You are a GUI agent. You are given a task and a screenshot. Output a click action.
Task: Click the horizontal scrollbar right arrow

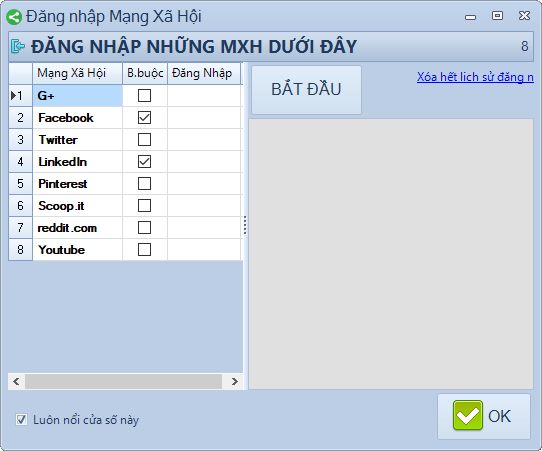pos(235,381)
